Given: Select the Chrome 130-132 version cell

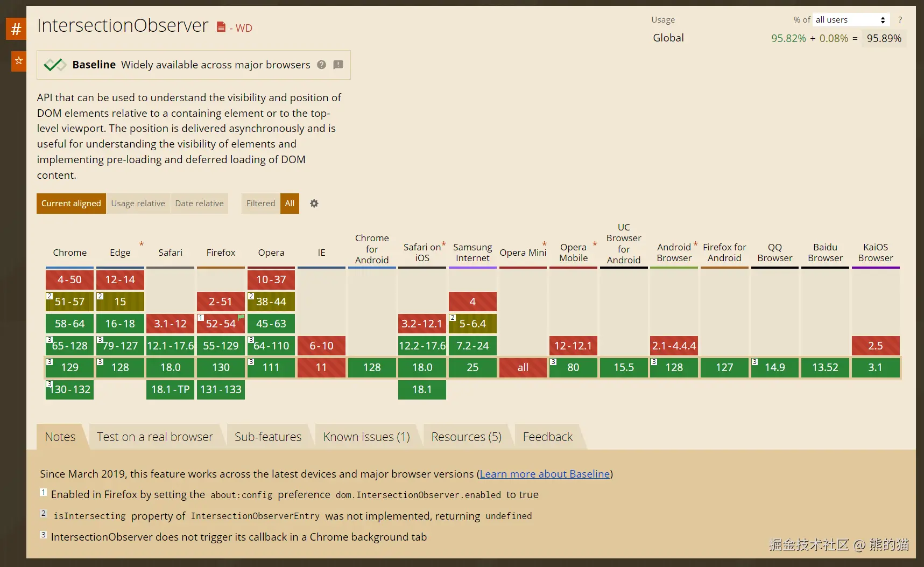Looking at the screenshot, I should (69, 389).
